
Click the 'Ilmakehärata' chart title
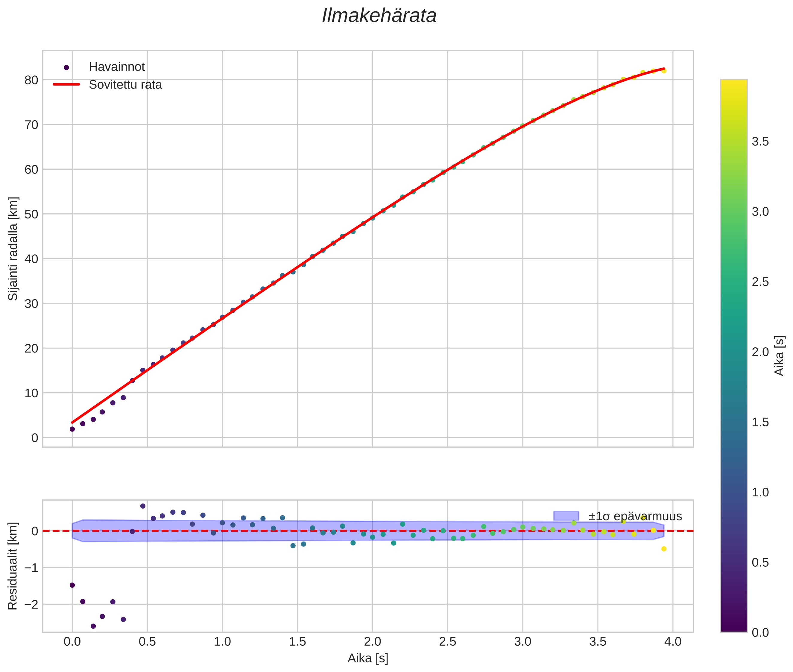pyautogui.click(x=379, y=16)
